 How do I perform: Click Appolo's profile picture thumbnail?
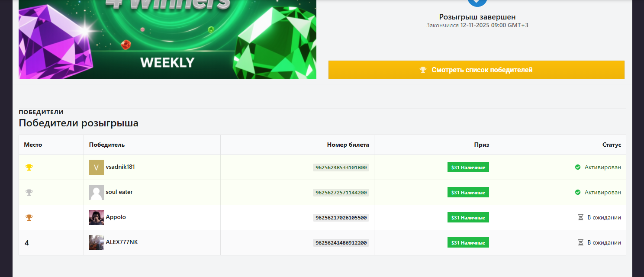click(x=96, y=218)
